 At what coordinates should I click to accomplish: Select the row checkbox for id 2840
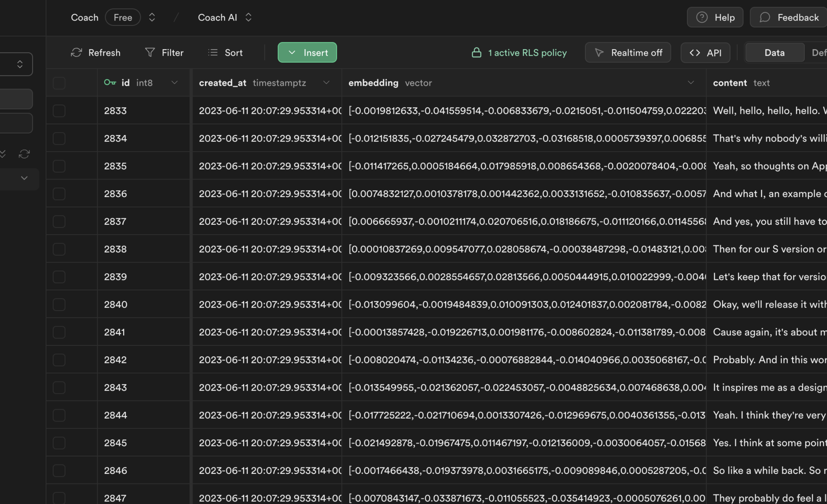(59, 304)
